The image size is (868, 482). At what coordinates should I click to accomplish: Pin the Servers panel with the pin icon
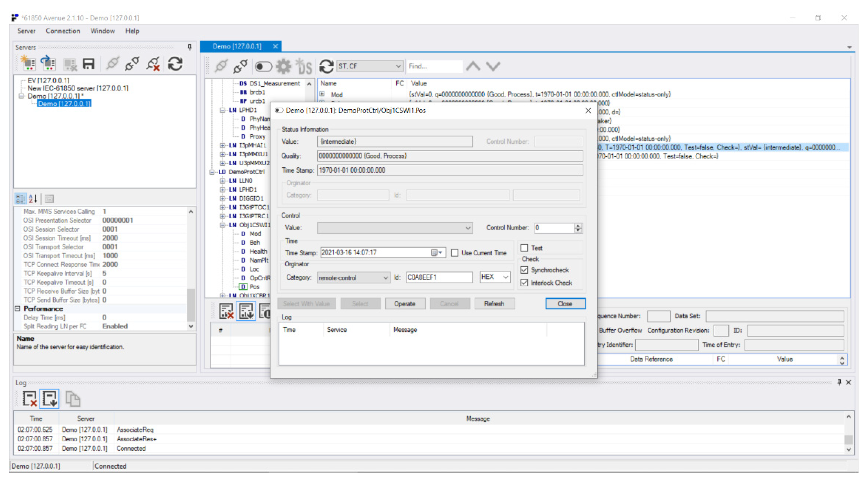pyautogui.click(x=190, y=47)
